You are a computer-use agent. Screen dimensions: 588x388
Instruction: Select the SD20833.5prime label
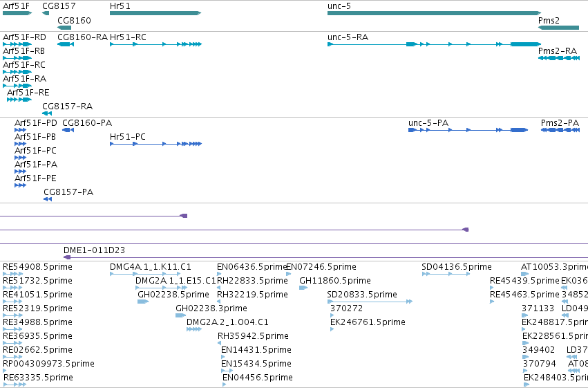point(362,295)
